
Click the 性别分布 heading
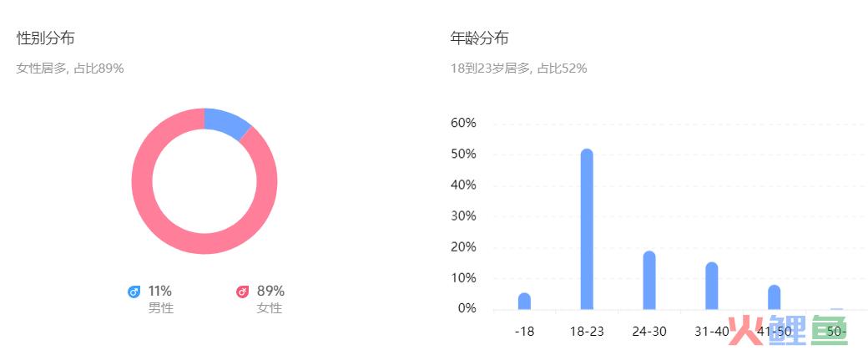click(x=45, y=38)
